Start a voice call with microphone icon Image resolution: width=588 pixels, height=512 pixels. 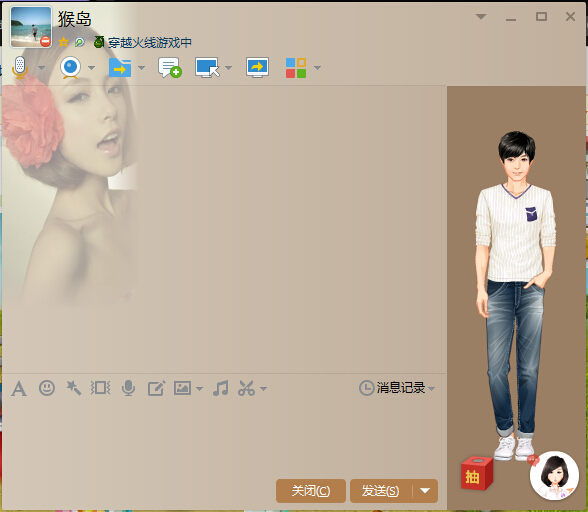pos(20,68)
